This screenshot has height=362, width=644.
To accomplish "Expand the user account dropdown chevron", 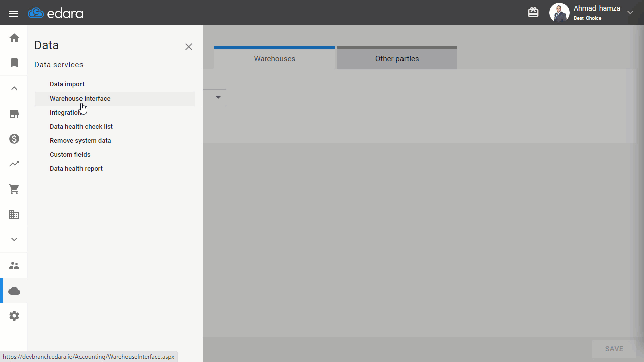I will coord(630,13).
